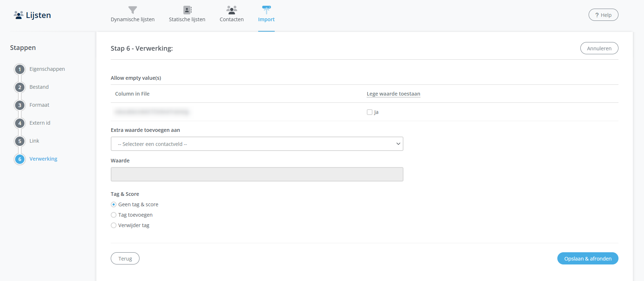The width and height of the screenshot is (644, 281).
Task: Click the Annuleren button
Action: (599, 49)
